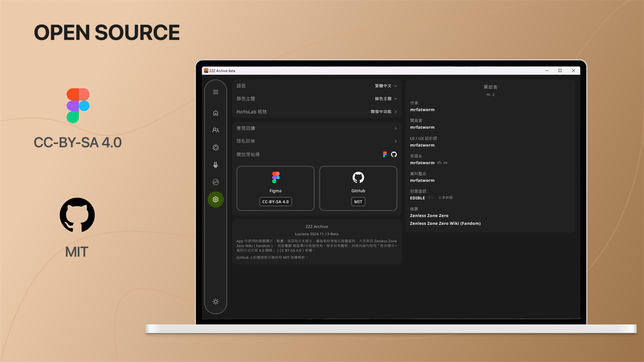The image size is (644, 362).
Task: Open the Zenless Zone Zero Wiki (Fandom) link
Action: point(445,223)
